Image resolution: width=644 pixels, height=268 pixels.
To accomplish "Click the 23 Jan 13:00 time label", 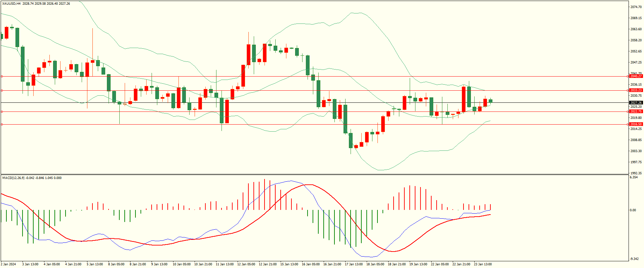I will (x=483, y=264).
